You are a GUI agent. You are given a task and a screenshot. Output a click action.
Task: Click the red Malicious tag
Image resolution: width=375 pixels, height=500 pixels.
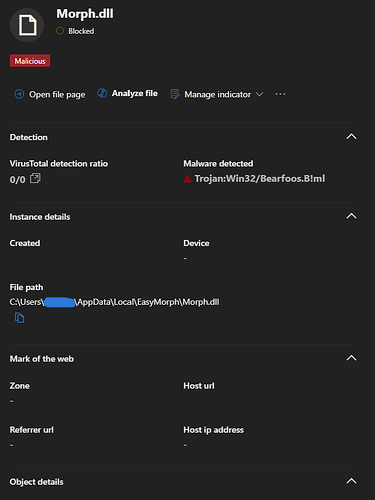point(30,61)
